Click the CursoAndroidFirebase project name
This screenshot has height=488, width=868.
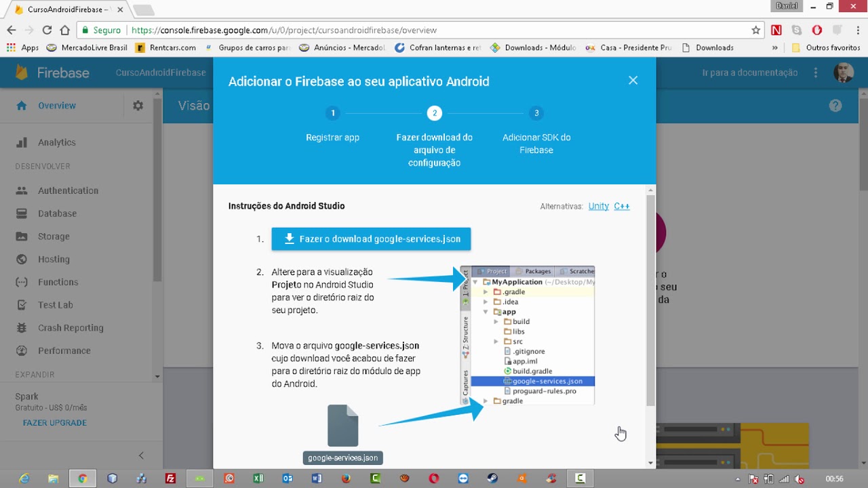161,73
